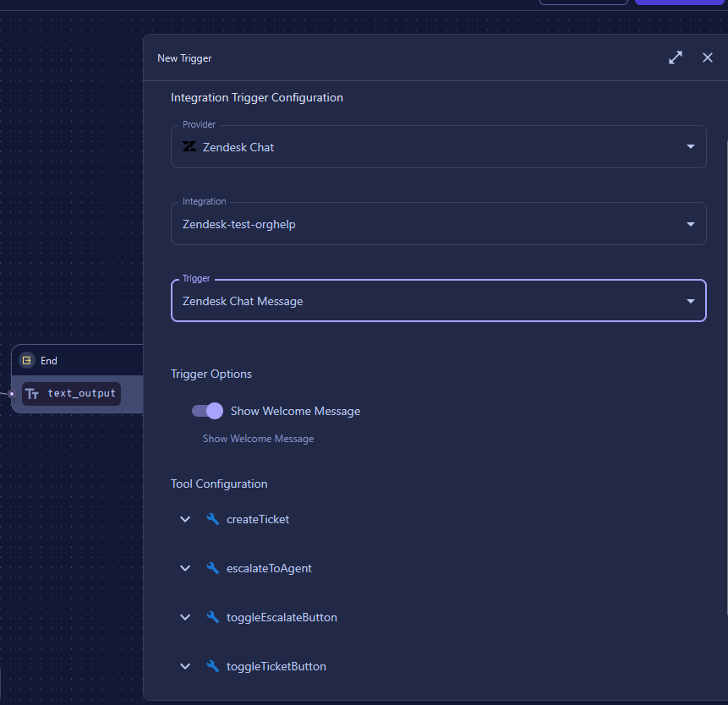Expand the createTicket tool chevron

(x=185, y=519)
